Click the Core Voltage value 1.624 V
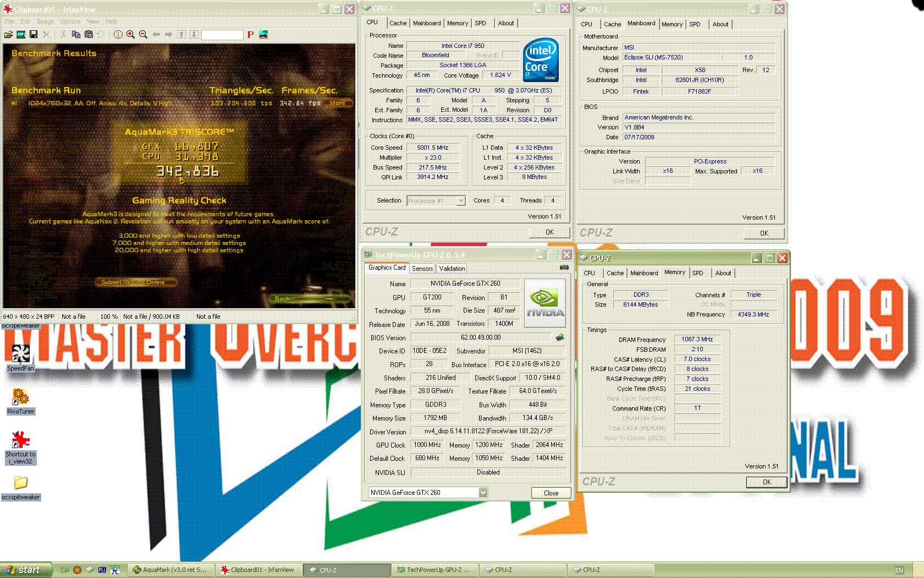Viewport: 924px width, 578px height. coord(501,75)
